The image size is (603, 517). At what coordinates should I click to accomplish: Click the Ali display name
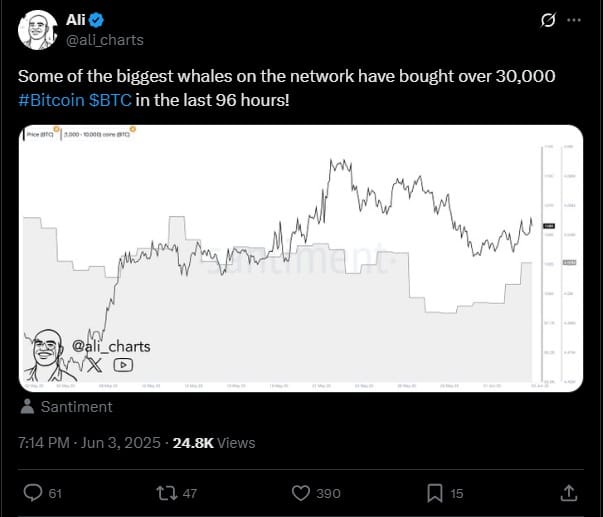[75, 20]
